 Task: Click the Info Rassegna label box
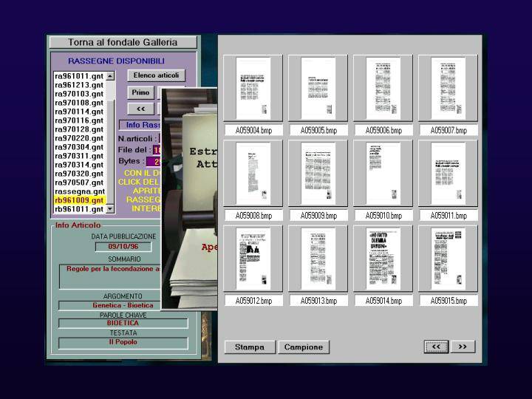point(140,125)
